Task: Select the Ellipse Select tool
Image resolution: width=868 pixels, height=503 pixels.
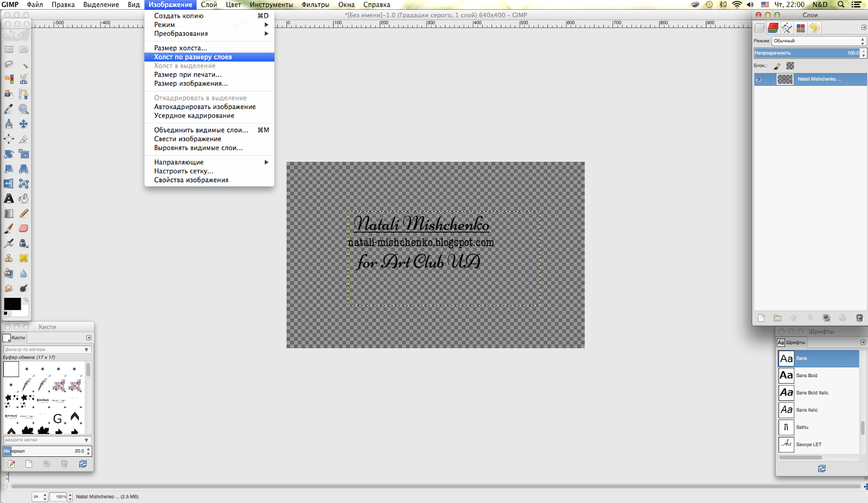Action: tap(24, 49)
